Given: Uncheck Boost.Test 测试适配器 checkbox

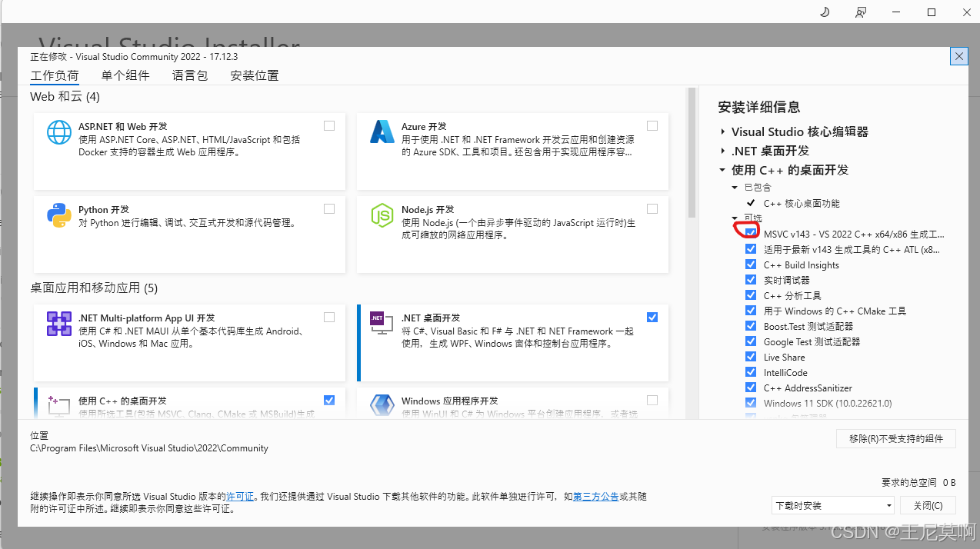Looking at the screenshot, I should click(x=751, y=326).
